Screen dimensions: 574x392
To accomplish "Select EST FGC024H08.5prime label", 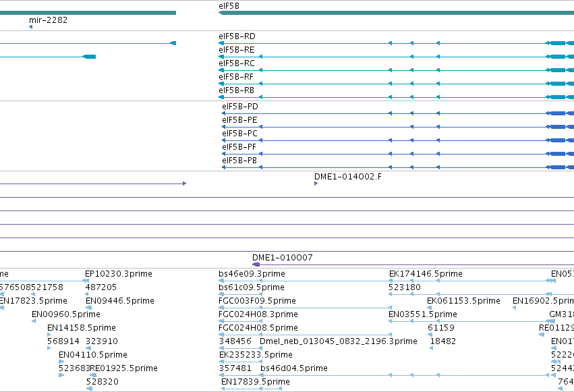I will [x=258, y=328].
